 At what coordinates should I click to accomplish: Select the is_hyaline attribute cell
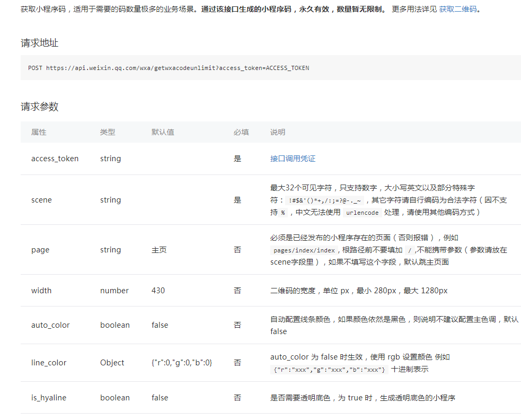point(49,398)
